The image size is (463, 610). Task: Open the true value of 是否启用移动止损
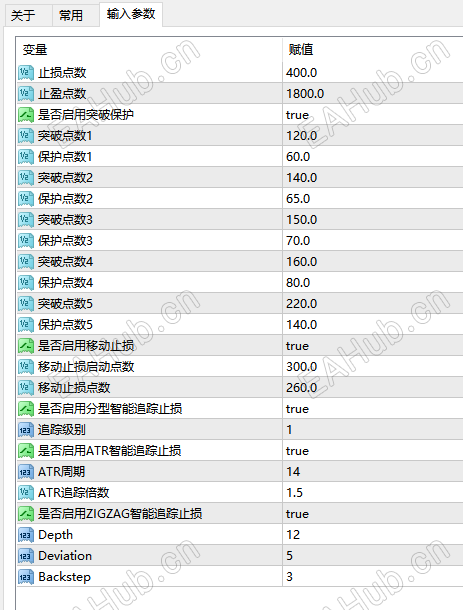point(297,346)
